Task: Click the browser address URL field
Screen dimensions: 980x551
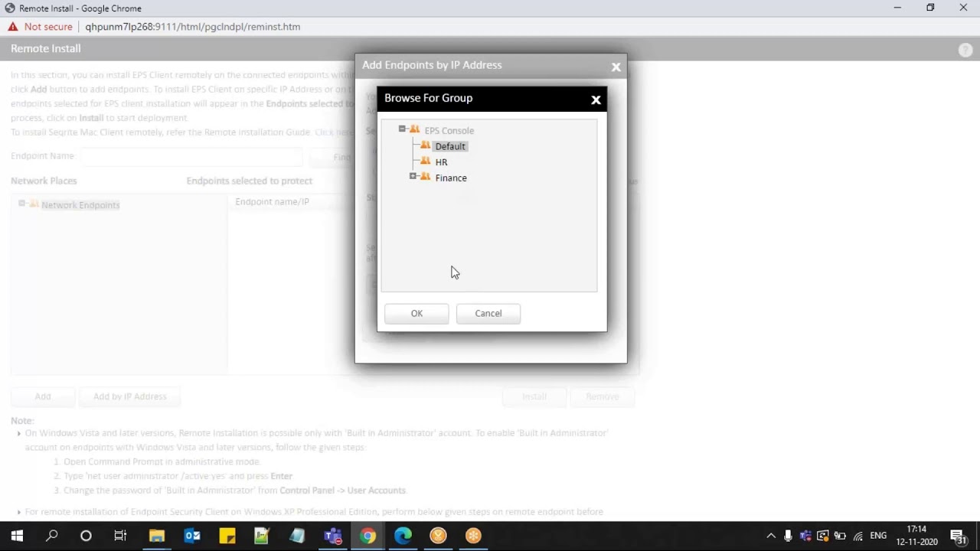Action: pos(192,27)
